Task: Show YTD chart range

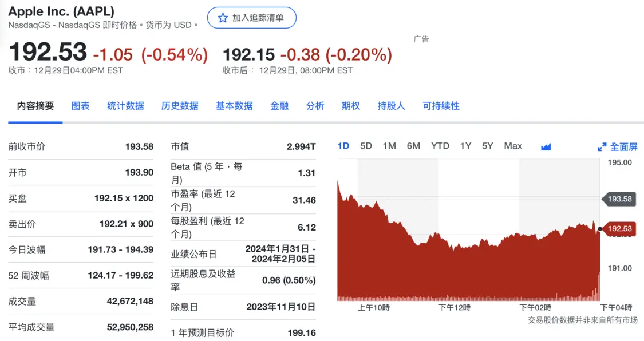Action: (x=440, y=146)
